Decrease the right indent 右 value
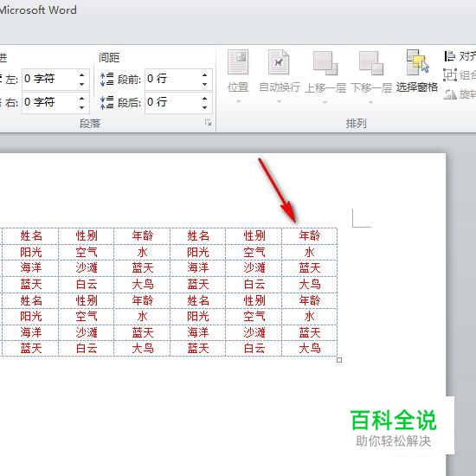 click(x=82, y=107)
